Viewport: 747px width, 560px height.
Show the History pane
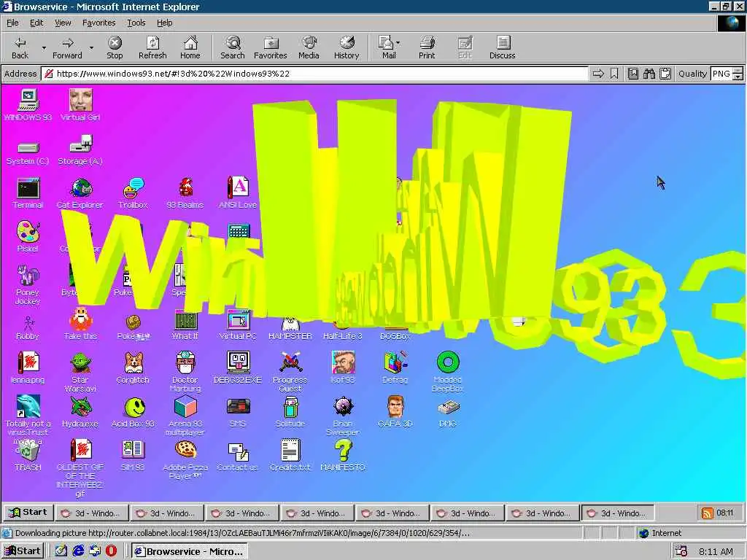(347, 47)
